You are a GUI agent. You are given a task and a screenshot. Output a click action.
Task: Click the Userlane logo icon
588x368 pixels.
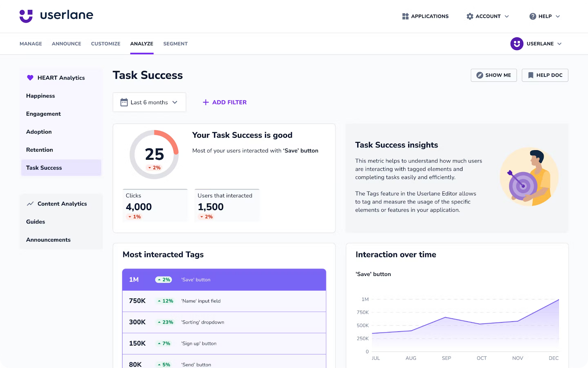tap(26, 16)
